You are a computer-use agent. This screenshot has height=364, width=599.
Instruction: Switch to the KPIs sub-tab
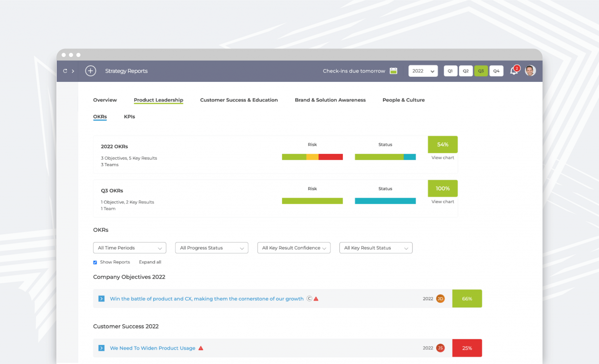129,117
